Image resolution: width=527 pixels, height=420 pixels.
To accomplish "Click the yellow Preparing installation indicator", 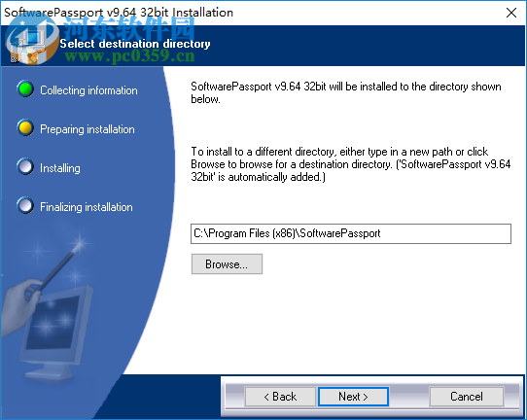I will tap(25, 128).
